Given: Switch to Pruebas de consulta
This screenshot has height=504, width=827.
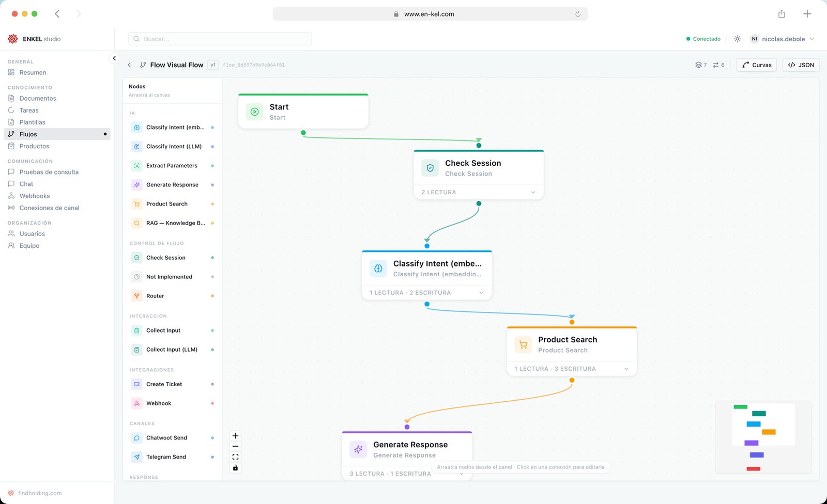Looking at the screenshot, I should tap(49, 171).
